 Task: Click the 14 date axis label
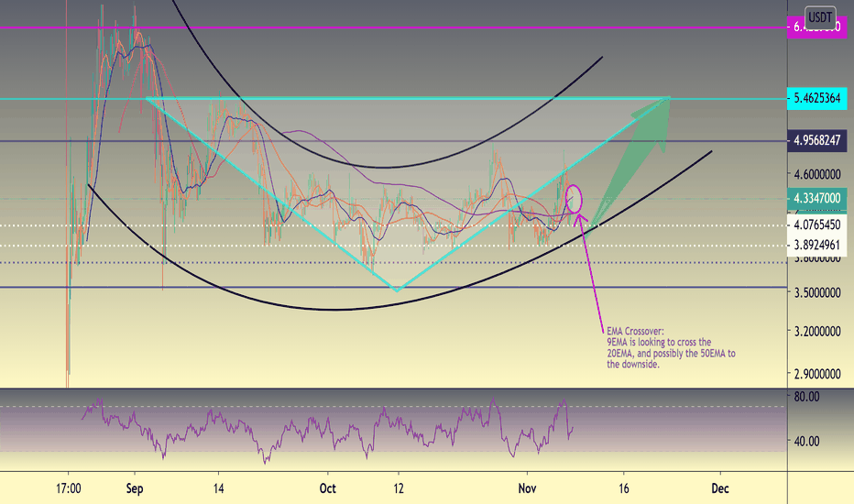pos(218,488)
